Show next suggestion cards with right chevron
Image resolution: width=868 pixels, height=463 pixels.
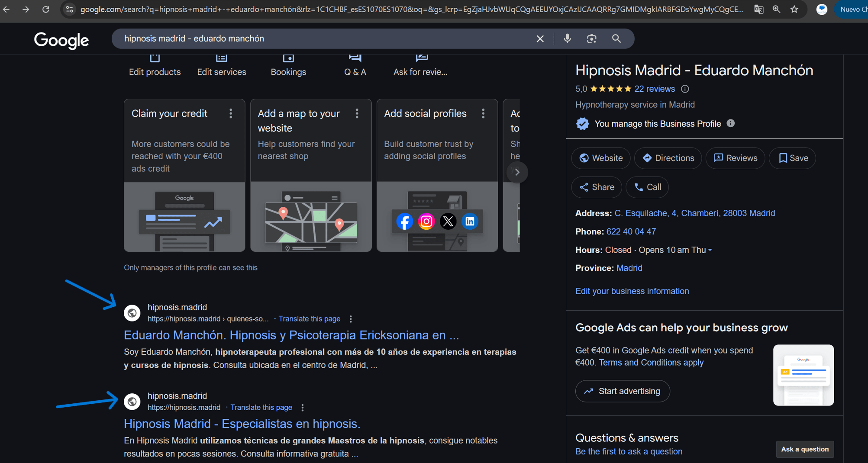coord(517,172)
